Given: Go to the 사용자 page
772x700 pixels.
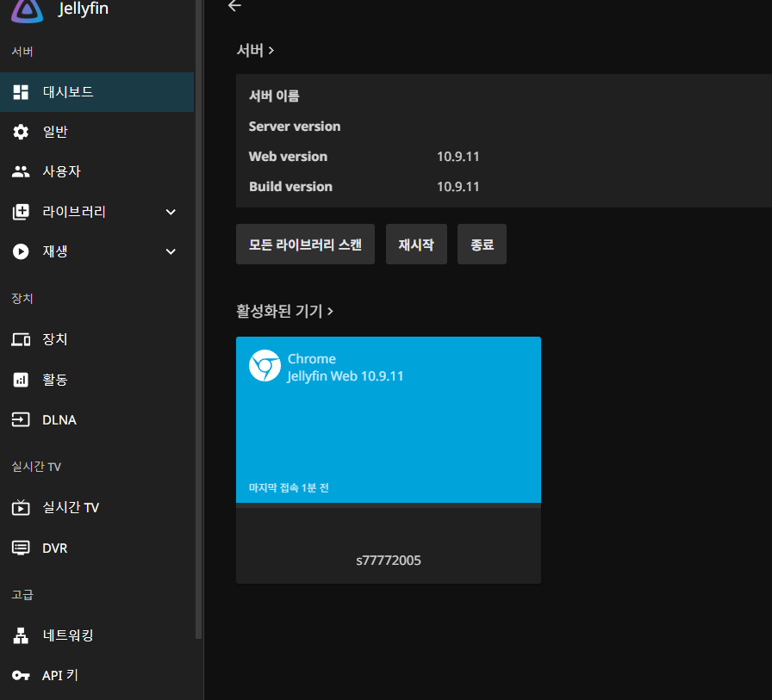Looking at the screenshot, I should [x=97, y=171].
